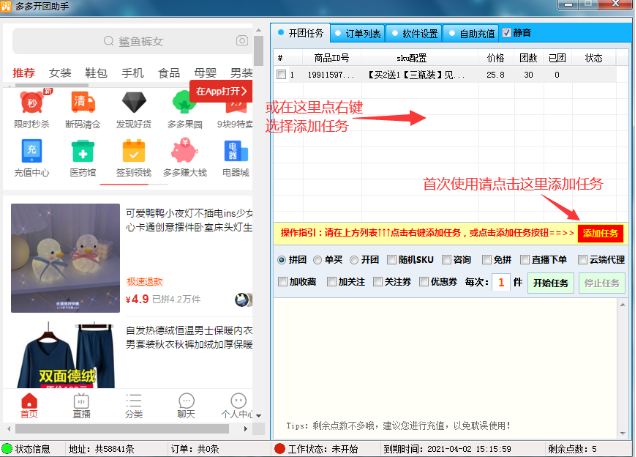Image resolution: width=636 pixels, height=457 pixels.
Task: Click the duck night light thumbnail
Action: tap(65, 258)
